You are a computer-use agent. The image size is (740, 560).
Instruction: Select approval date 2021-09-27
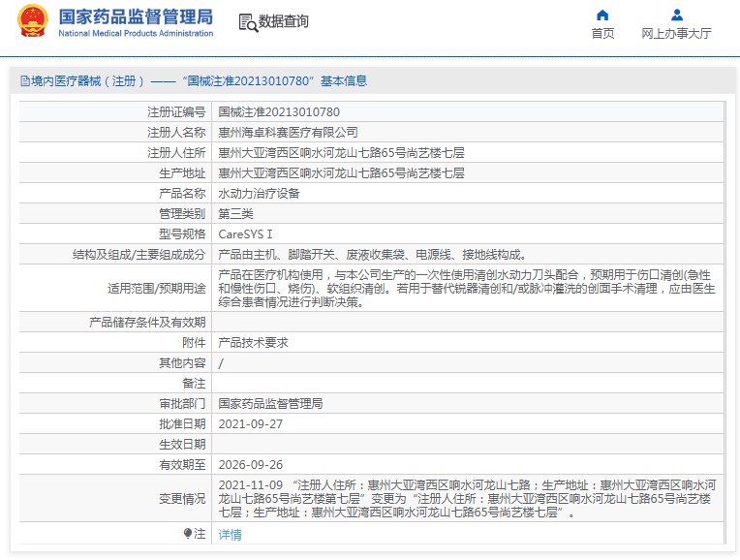point(251,424)
